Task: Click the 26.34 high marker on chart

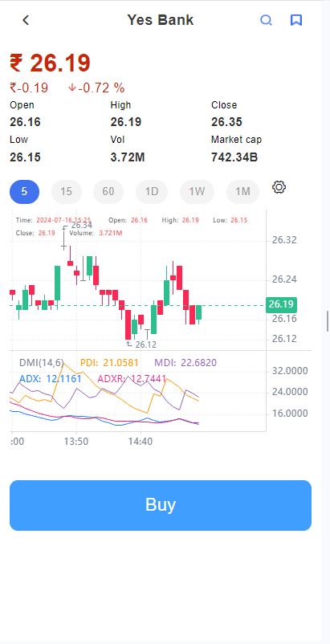Action: coord(81,225)
